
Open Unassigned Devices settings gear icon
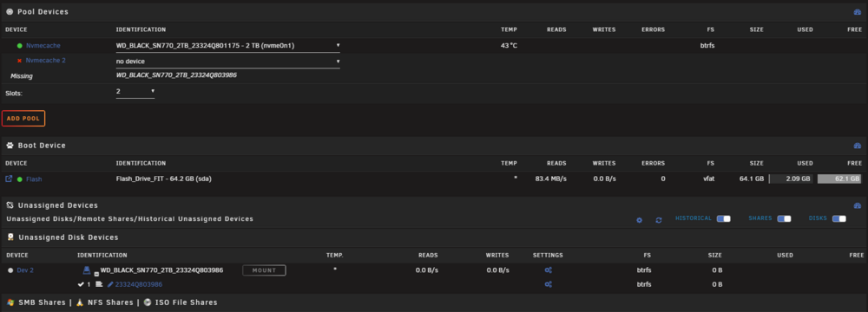tap(640, 219)
